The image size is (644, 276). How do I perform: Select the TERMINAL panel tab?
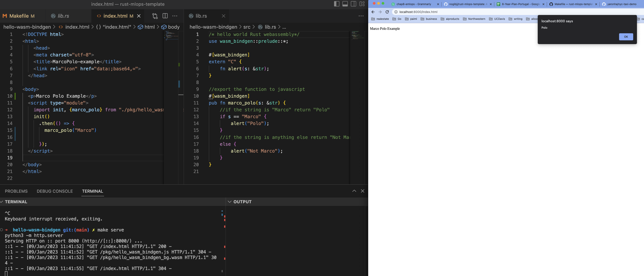click(93, 191)
